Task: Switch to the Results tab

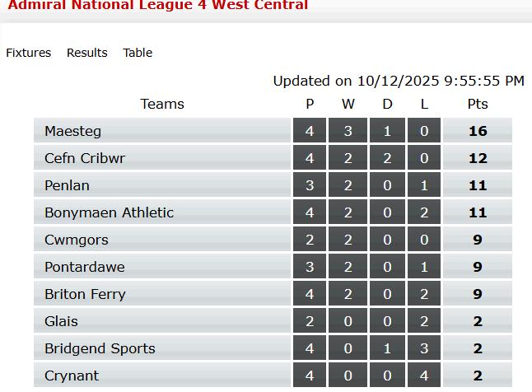Action: 86,53
